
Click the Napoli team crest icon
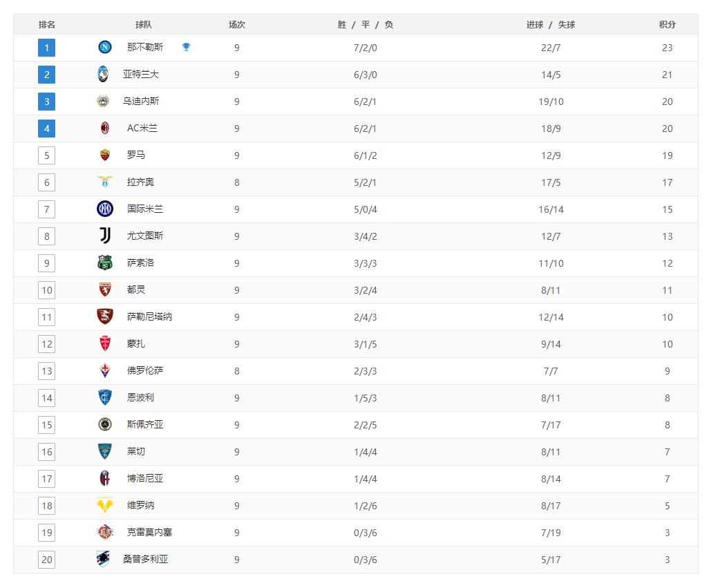tap(105, 48)
